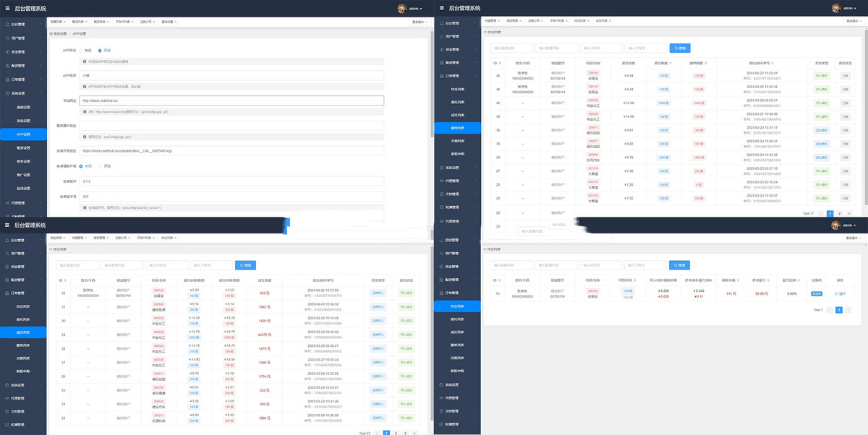Click home icon beside 后台管理 in APP设置 window

[7, 24]
